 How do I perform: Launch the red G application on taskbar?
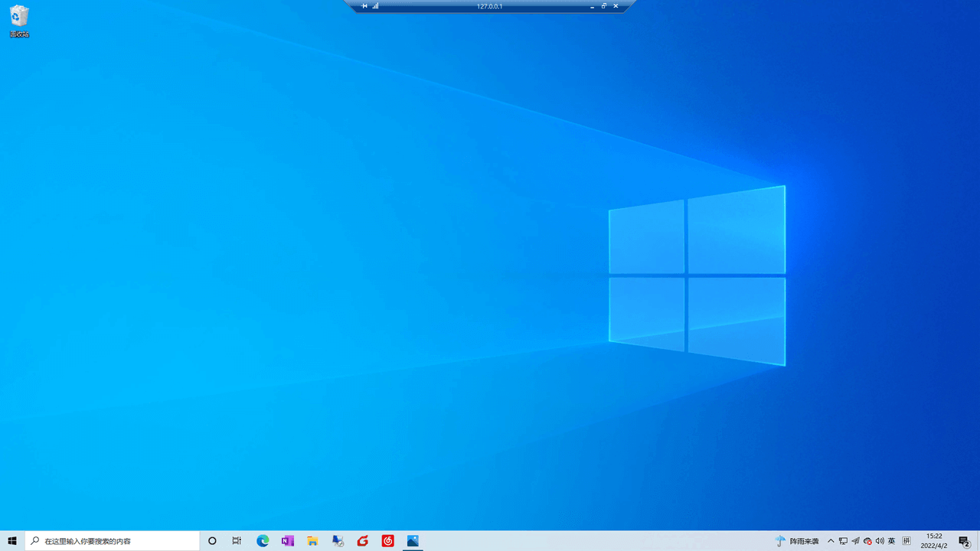pos(362,541)
